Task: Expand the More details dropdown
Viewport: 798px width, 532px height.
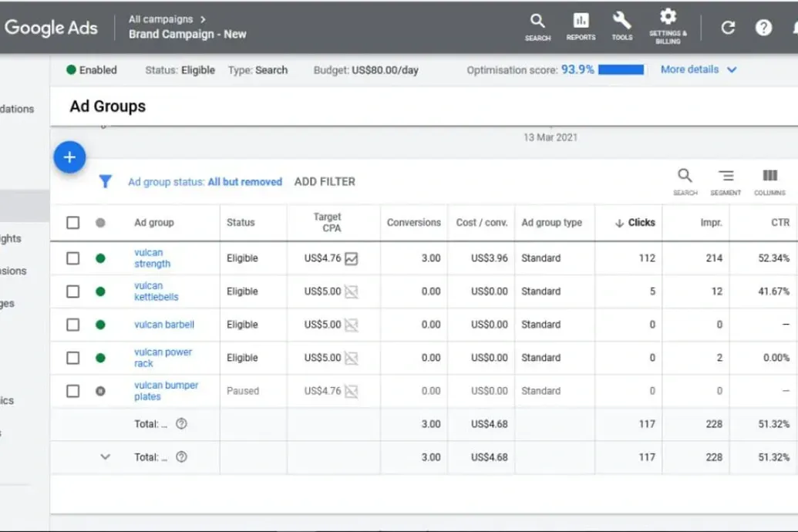Action: (x=699, y=69)
